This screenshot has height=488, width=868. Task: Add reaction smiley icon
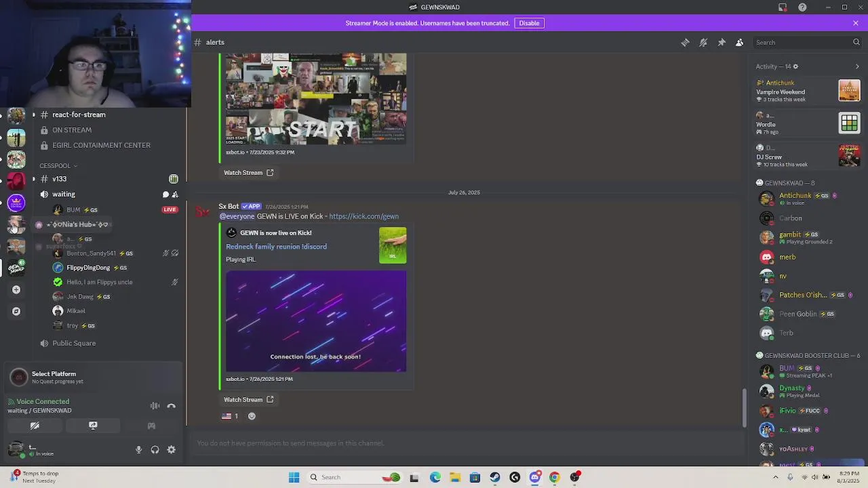(252, 416)
